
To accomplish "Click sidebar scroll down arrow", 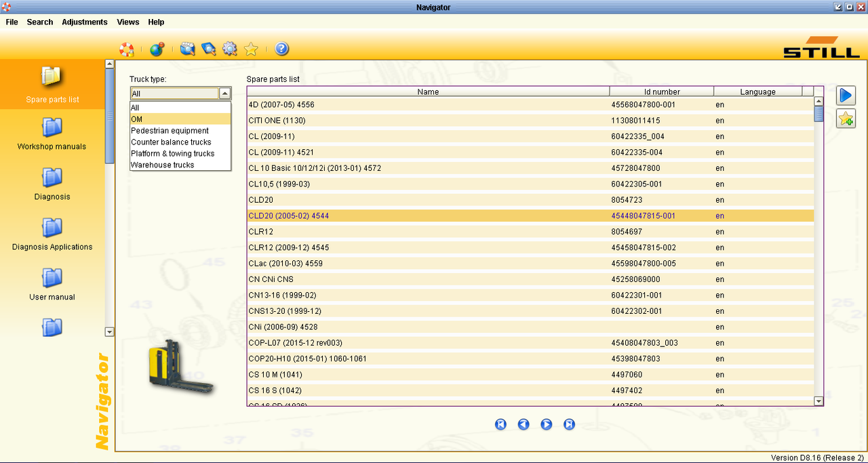I will tap(110, 332).
